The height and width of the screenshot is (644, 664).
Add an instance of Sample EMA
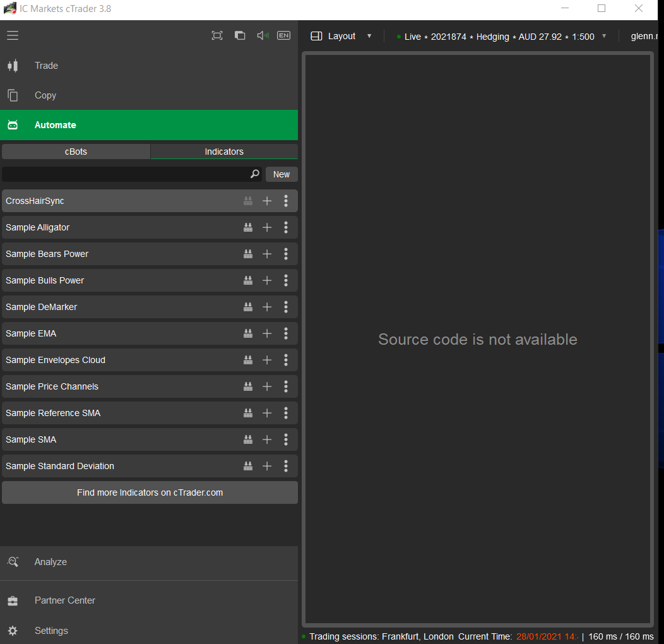pos(267,333)
